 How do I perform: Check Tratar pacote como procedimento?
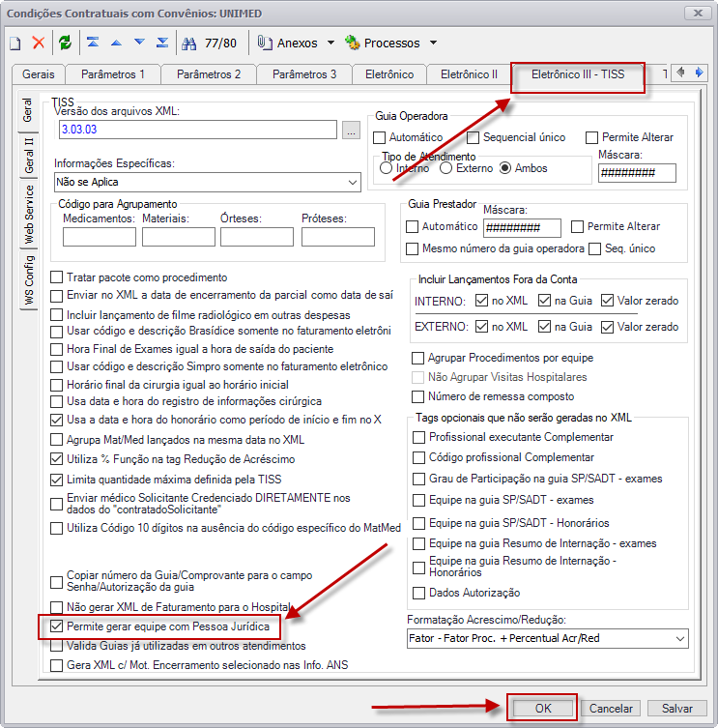(57, 277)
